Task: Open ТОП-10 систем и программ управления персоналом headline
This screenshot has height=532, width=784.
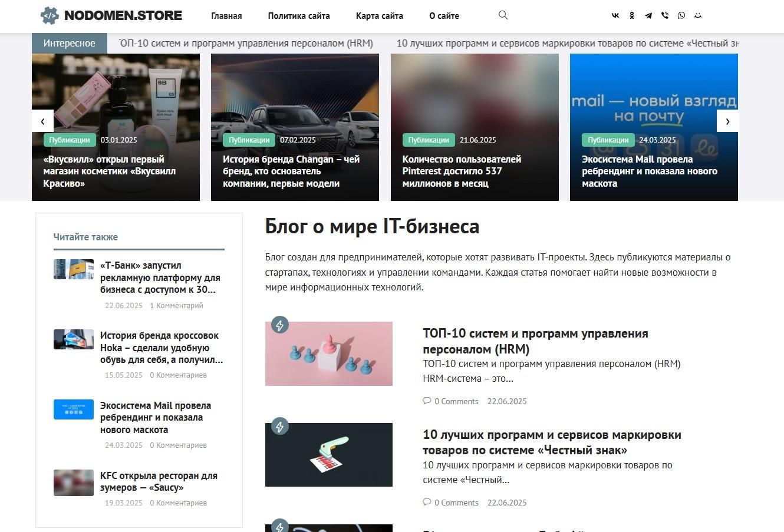Action: click(x=535, y=341)
